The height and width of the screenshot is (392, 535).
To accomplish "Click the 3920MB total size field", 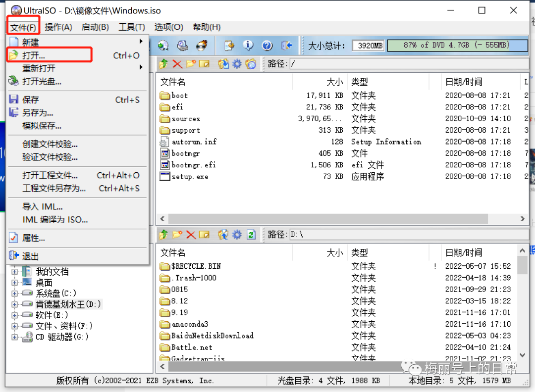I will coord(369,46).
